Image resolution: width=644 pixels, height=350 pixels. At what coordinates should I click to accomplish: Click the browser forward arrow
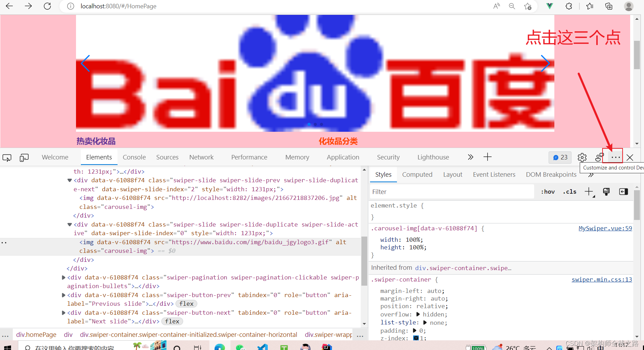pyautogui.click(x=28, y=6)
